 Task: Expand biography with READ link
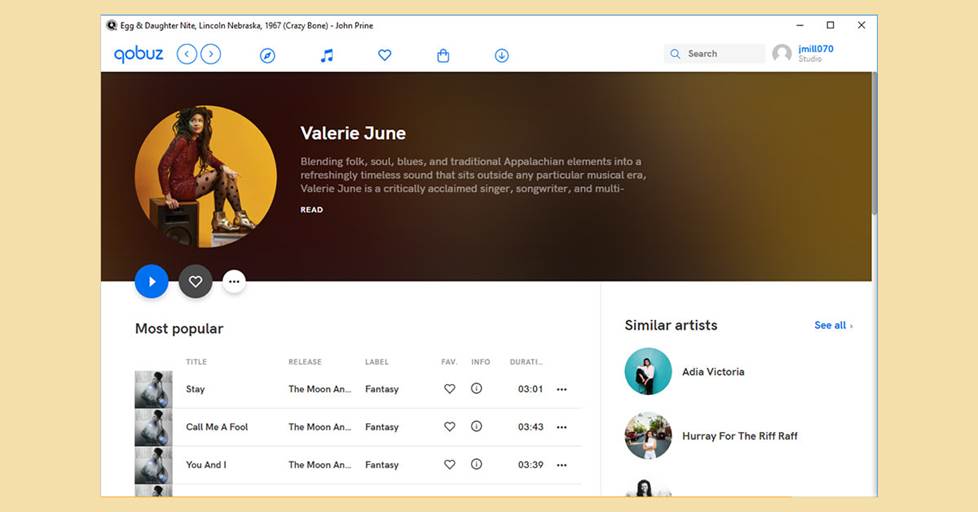[x=311, y=210]
